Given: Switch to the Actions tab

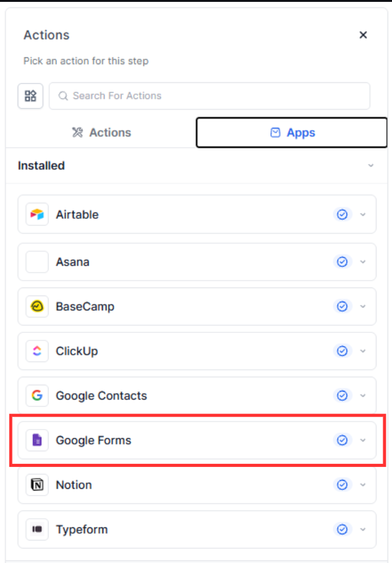Looking at the screenshot, I should (102, 132).
